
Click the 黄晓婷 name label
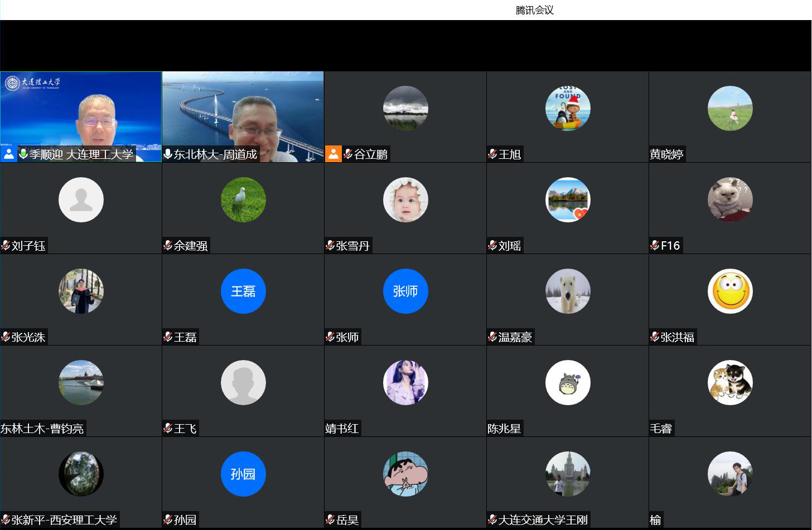tap(666, 154)
